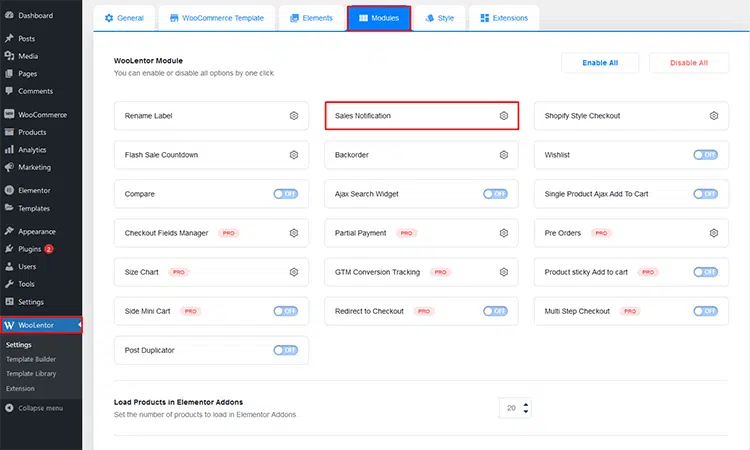Click the Appearance brush icon in sidebar

[x=9, y=231]
